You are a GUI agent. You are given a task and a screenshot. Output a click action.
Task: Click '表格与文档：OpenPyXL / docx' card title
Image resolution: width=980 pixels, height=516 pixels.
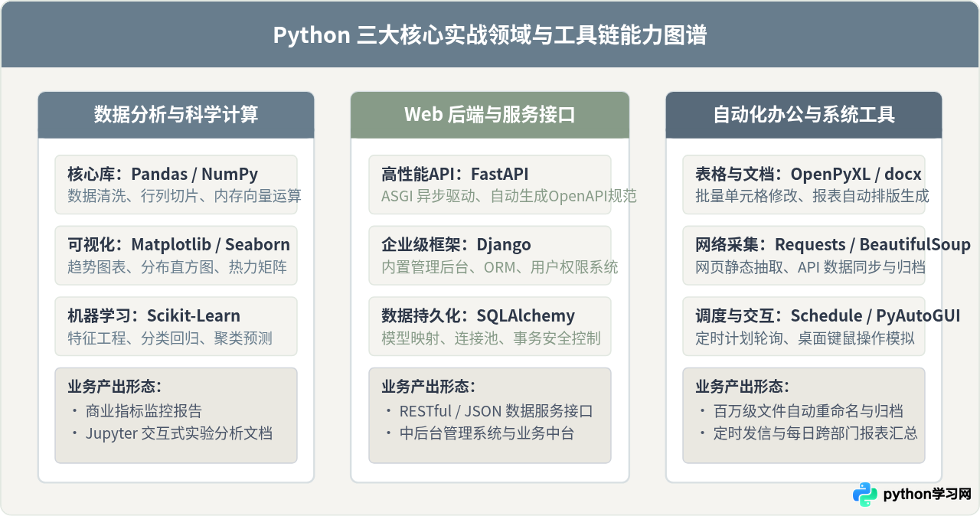tap(808, 174)
